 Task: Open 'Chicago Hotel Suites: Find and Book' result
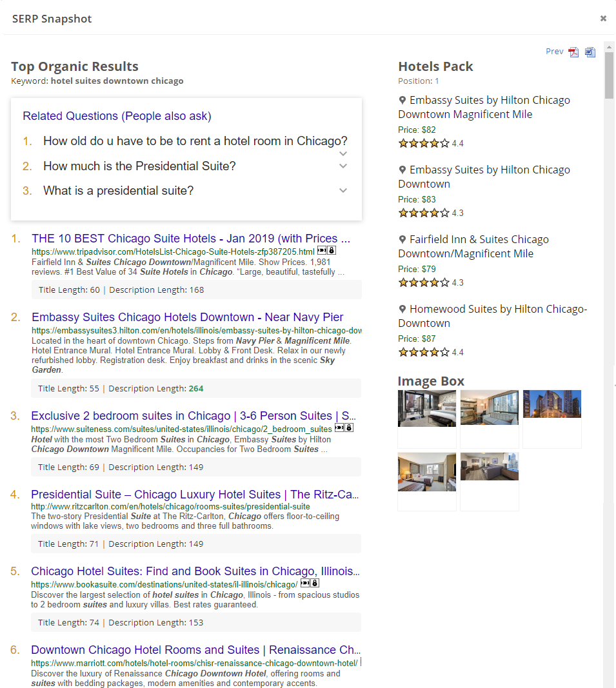(195, 571)
